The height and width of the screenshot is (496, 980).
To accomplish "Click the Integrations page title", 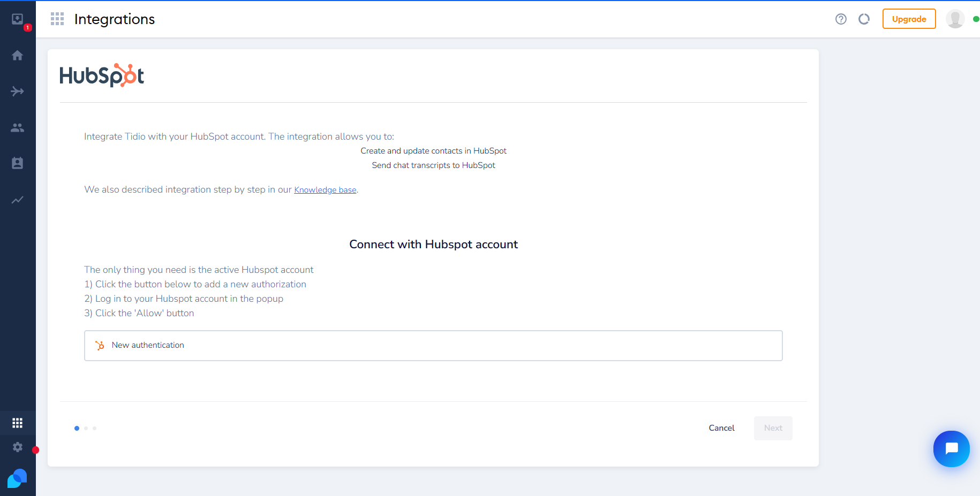I will (115, 19).
